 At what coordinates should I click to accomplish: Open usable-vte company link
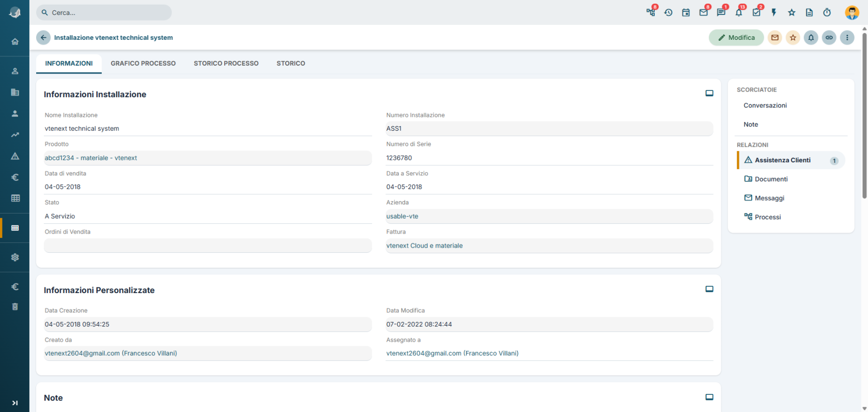pyautogui.click(x=402, y=217)
